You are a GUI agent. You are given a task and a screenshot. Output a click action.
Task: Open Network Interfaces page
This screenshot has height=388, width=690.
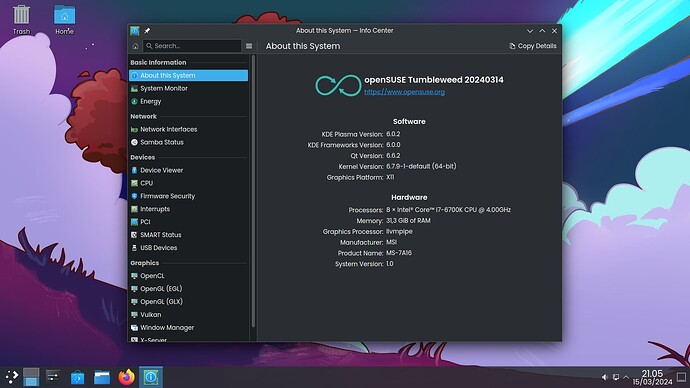188,129
